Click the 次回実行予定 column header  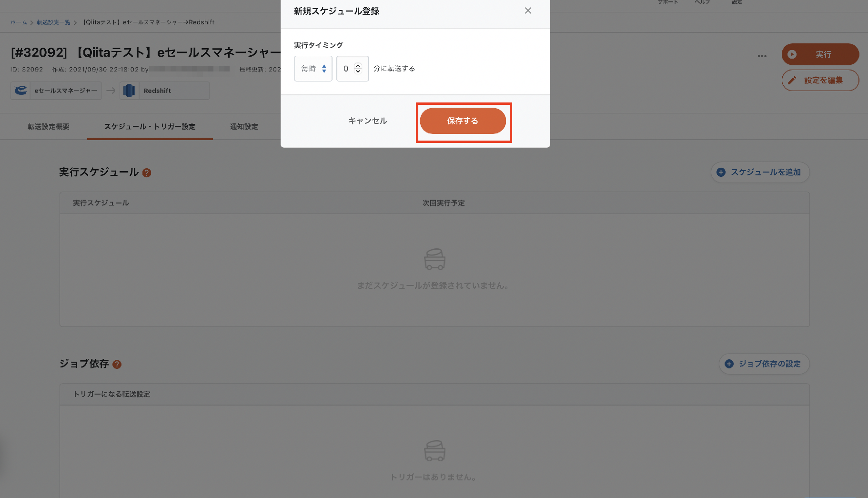coord(444,203)
